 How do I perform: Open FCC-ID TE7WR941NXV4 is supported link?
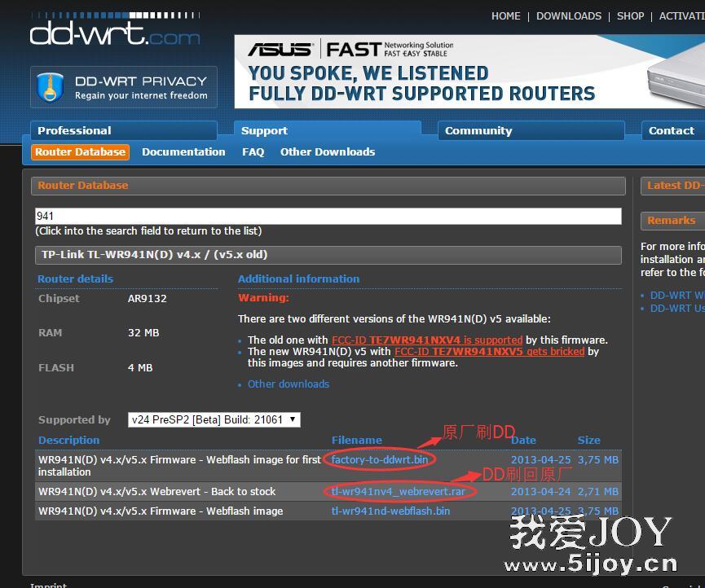(427, 340)
